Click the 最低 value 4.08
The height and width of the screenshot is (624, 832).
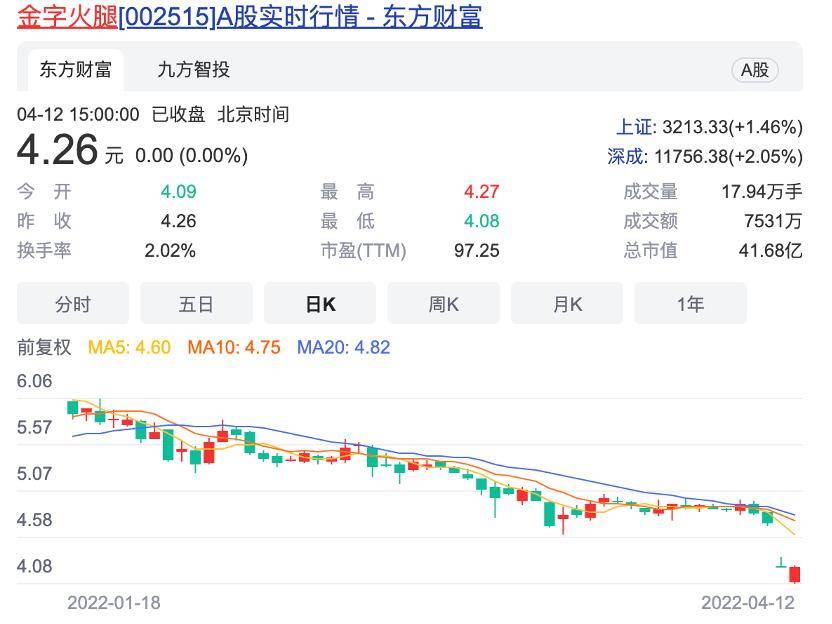(481, 221)
